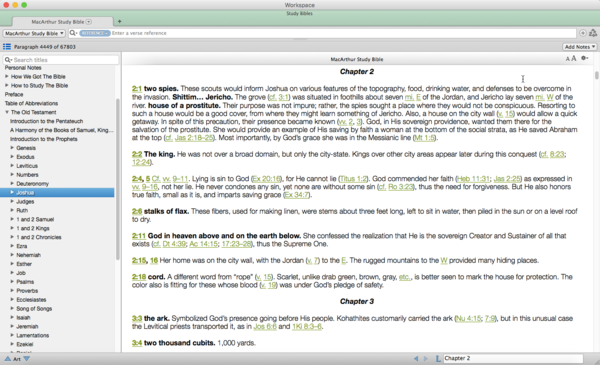Select Deuteronomy in contents tree
Image resolution: width=600 pixels, height=365 pixels.
[33, 184]
